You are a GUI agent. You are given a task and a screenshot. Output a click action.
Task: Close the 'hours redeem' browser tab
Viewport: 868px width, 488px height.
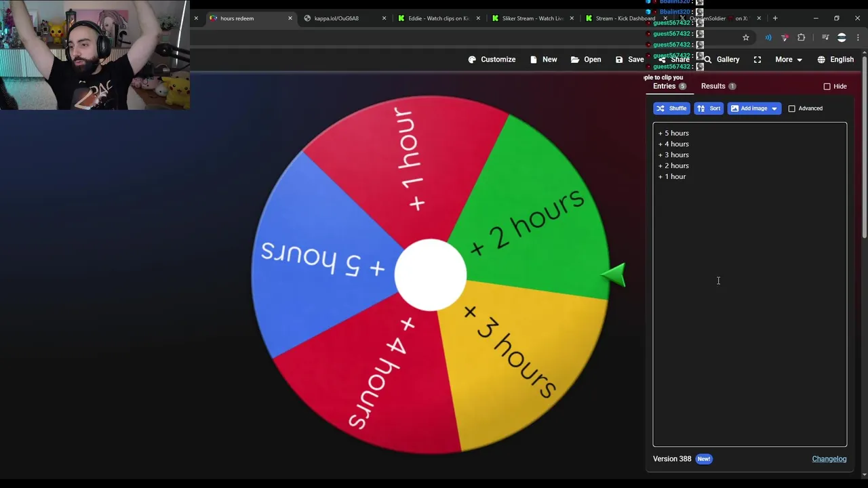(290, 18)
